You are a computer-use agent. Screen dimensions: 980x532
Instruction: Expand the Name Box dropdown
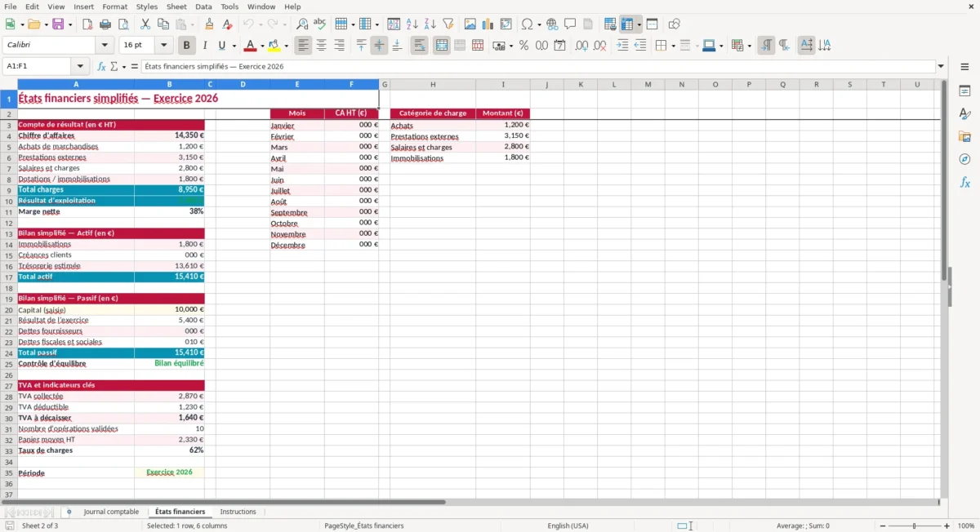[80, 67]
